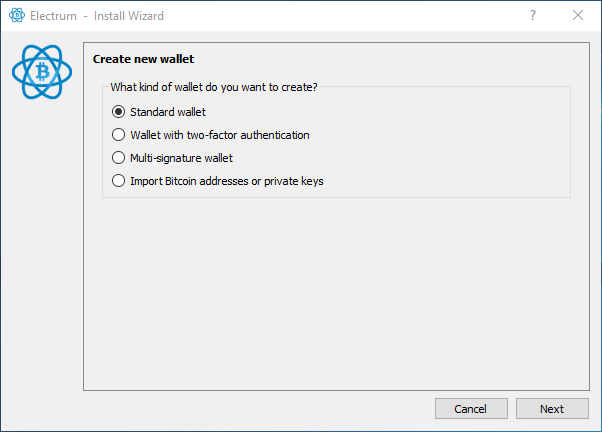Click the "Electrum - Install Wizard" title text
This screenshot has height=432, width=602.
click(x=97, y=16)
